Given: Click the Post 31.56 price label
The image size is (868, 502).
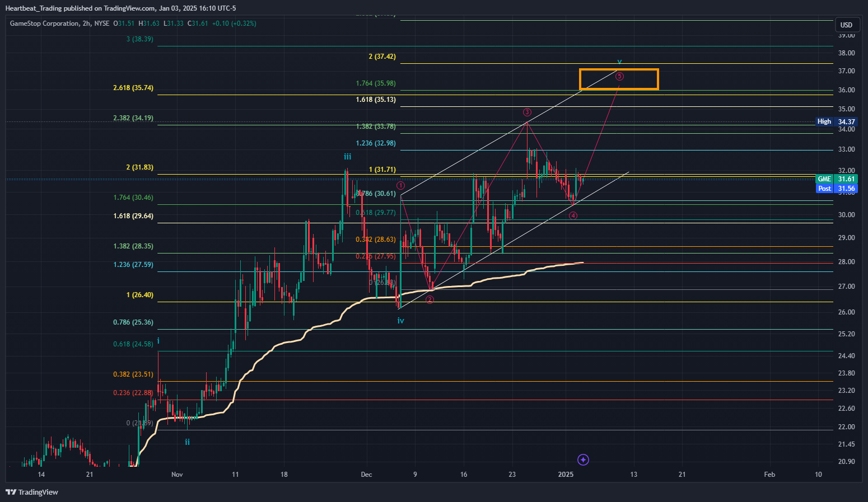Looking at the screenshot, I should [837, 189].
